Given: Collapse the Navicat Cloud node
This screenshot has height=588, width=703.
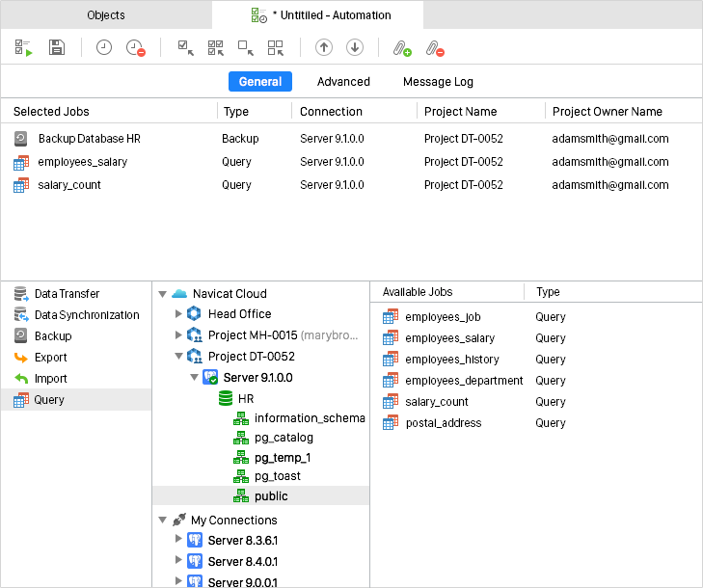Looking at the screenshot, I should pyautogui.click(x=162, y=294).
